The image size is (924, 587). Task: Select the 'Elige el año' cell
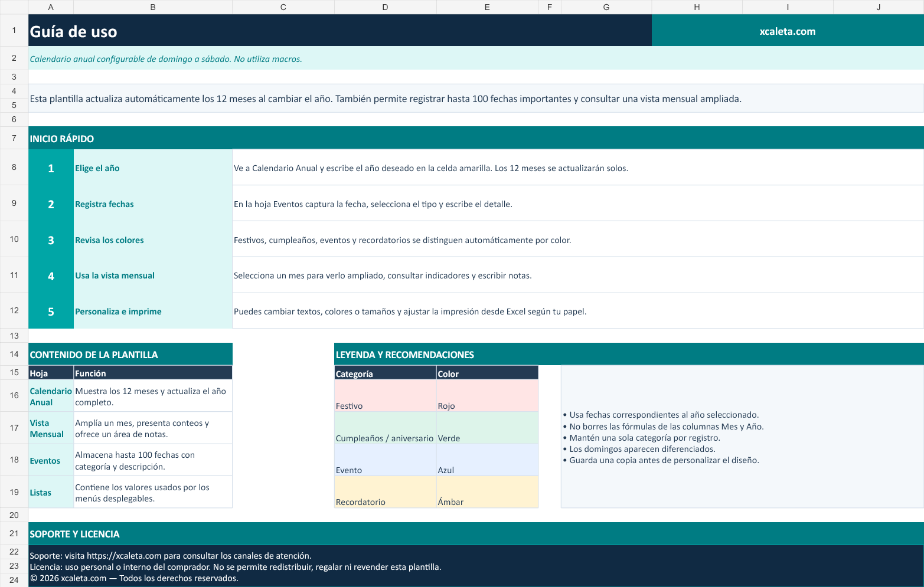click(x=153, y=168)
